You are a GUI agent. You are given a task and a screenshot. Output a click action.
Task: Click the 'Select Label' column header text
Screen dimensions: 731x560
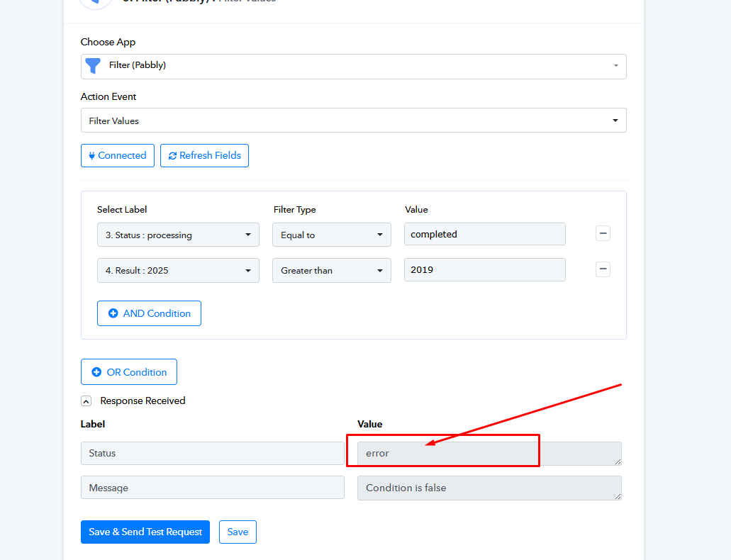click(122, 210)
